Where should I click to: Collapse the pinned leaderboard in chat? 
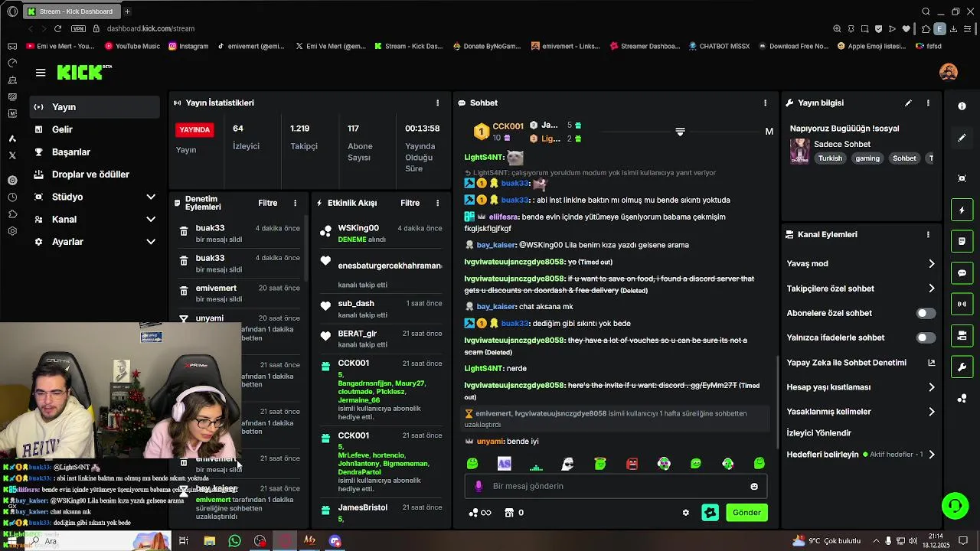point(680,132)
